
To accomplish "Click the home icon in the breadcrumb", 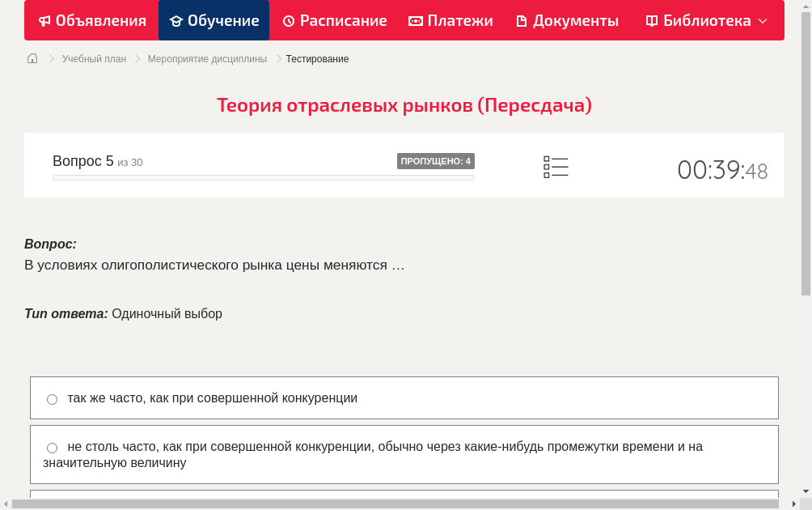I will click(32, 58).
